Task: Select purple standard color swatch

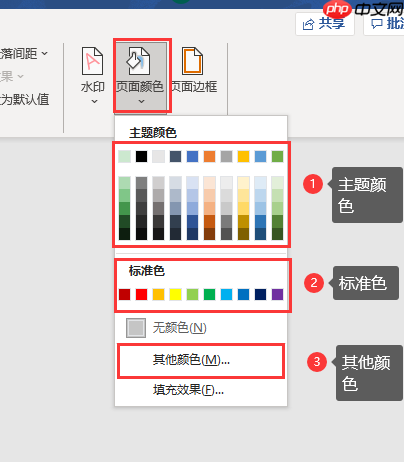Action: click(277, 294)
